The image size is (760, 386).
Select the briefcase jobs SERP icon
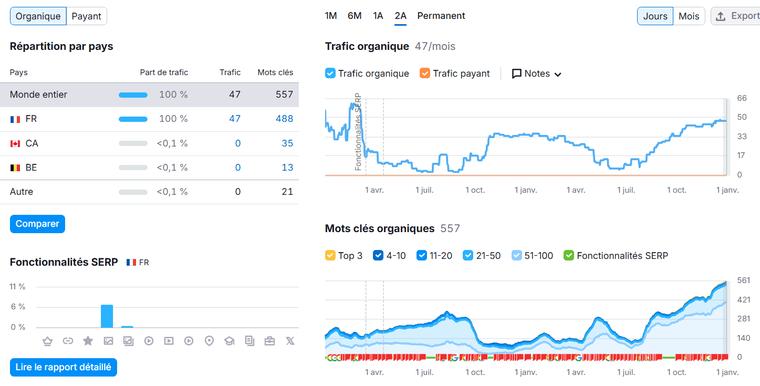(269, 341)
